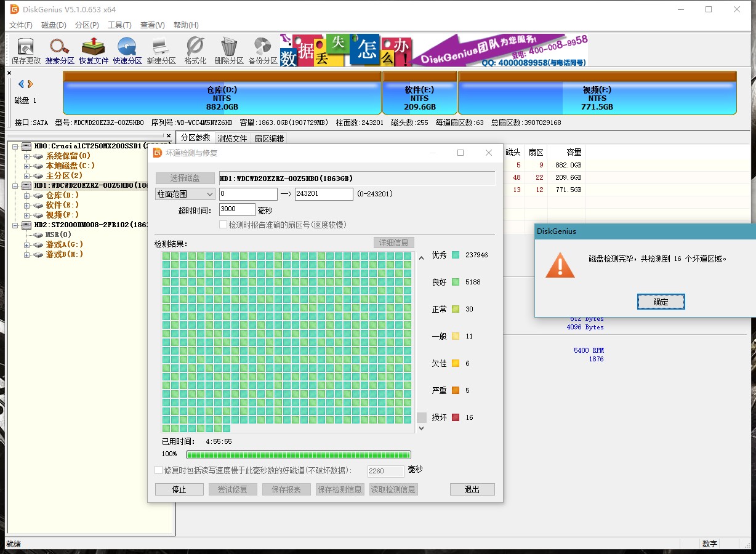Click the 选择磁盘 button

185,178
